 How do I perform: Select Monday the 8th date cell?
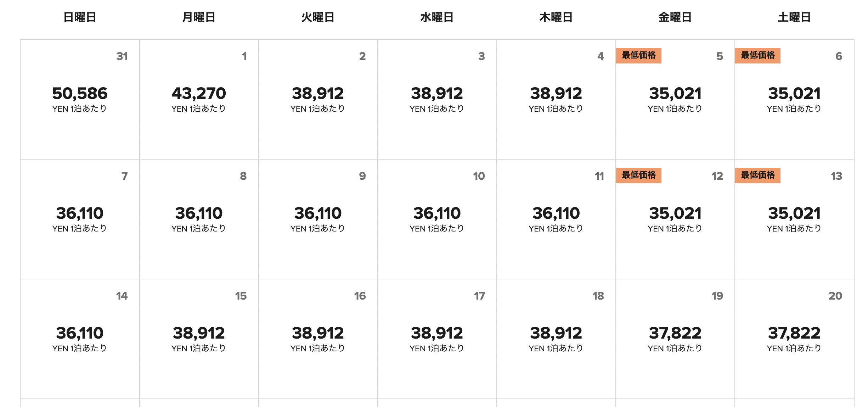(x=199, y=219)
